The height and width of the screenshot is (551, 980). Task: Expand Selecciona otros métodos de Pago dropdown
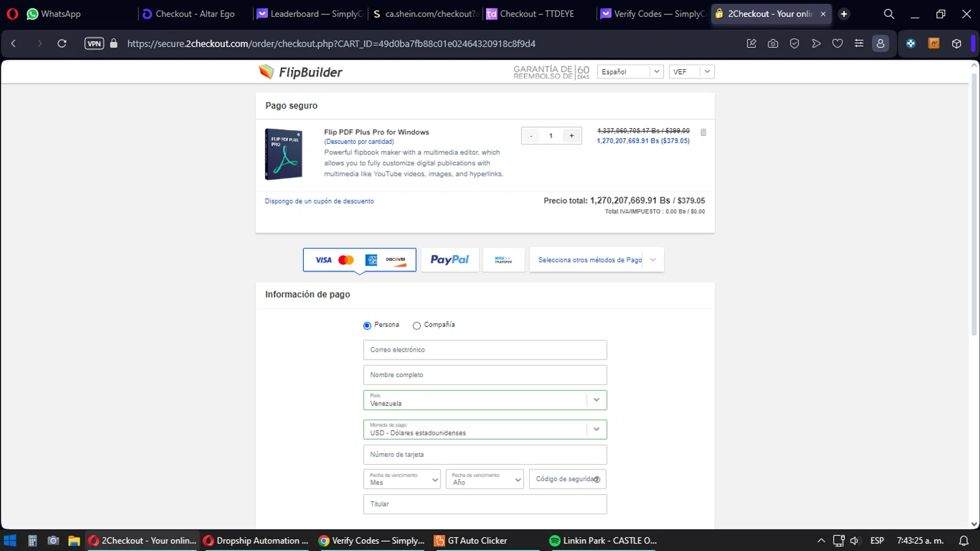(596, 260)
